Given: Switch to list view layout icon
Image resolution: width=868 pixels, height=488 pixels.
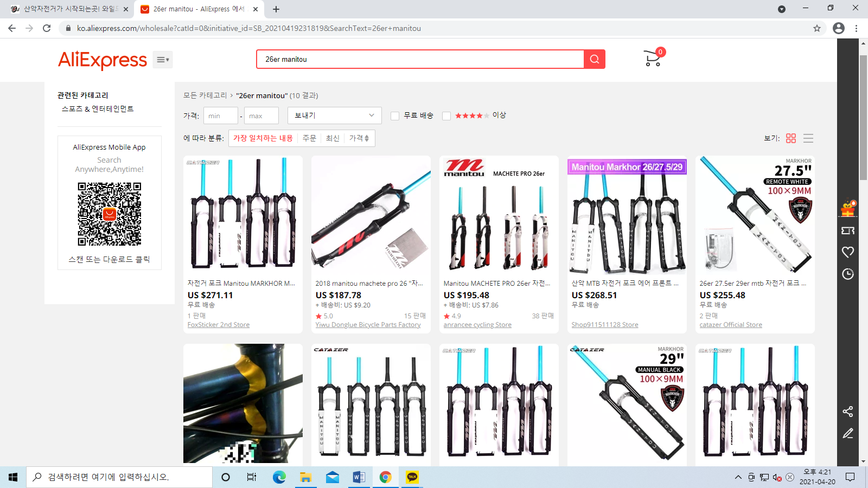Looking at the screenshot, I should coord(808,138).
